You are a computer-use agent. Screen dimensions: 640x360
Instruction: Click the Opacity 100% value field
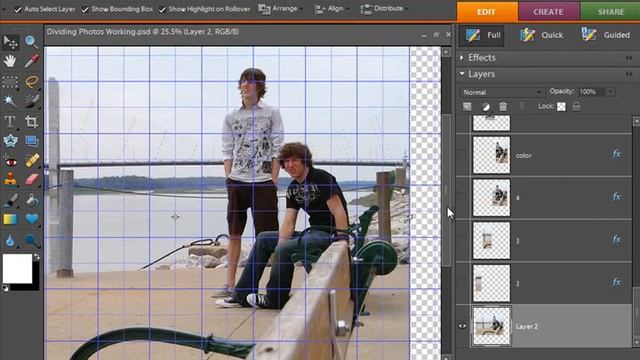591,92
